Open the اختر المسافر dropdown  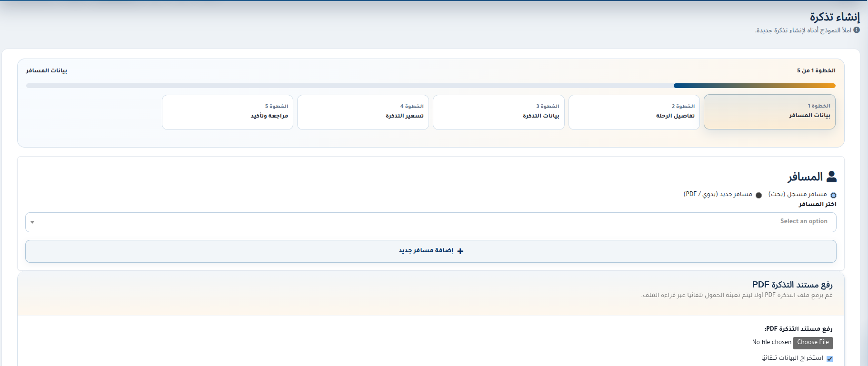pyautogui.click(x=430, y=222)
